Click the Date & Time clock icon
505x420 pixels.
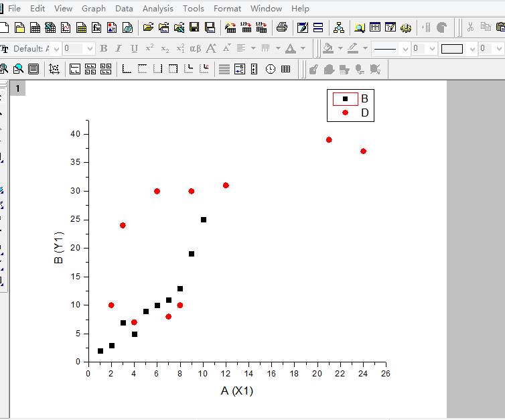click(271, 69)
